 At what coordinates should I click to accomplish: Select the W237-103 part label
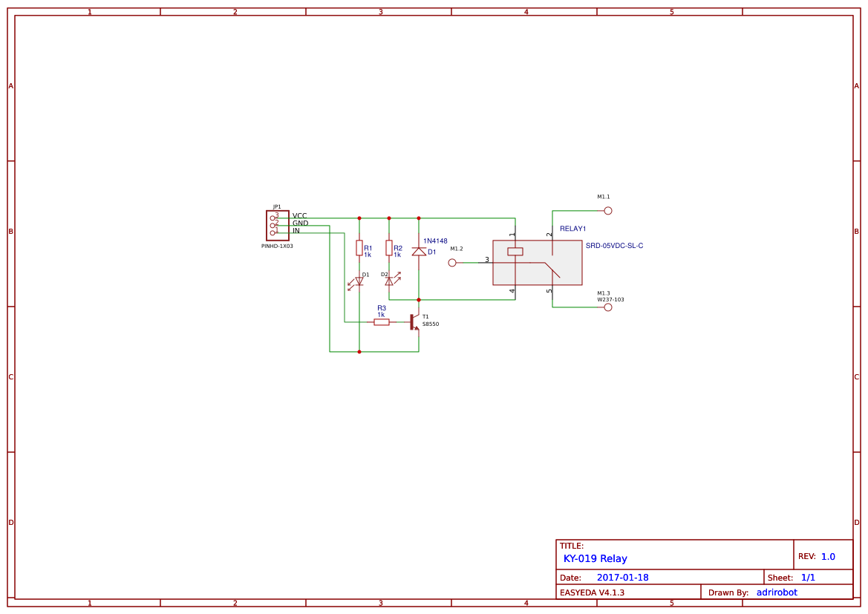pyautogui.click(x=610, y=300)
